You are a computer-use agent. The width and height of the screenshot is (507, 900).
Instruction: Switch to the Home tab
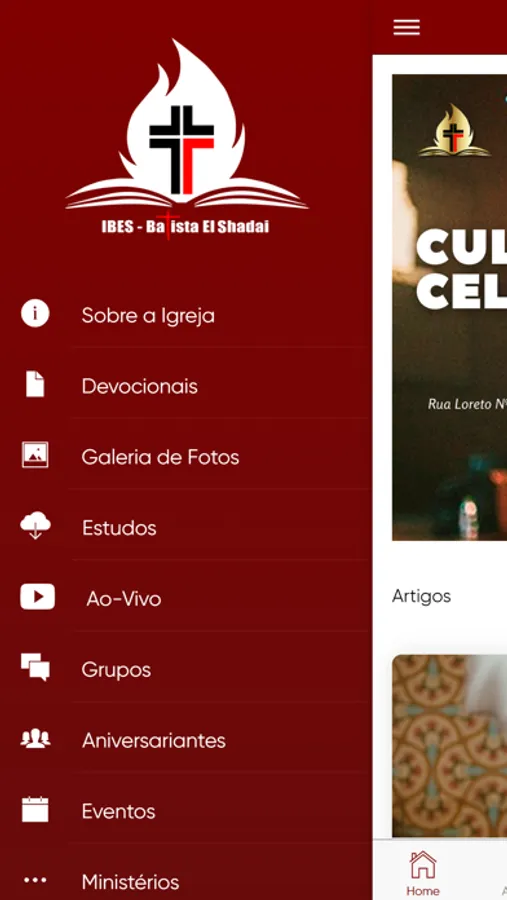tap(423, 873)
